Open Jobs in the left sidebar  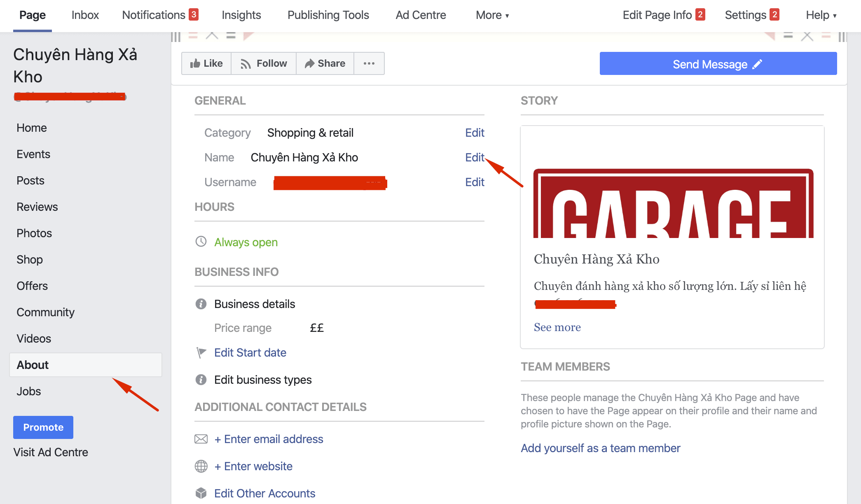(x=29, y=391)
